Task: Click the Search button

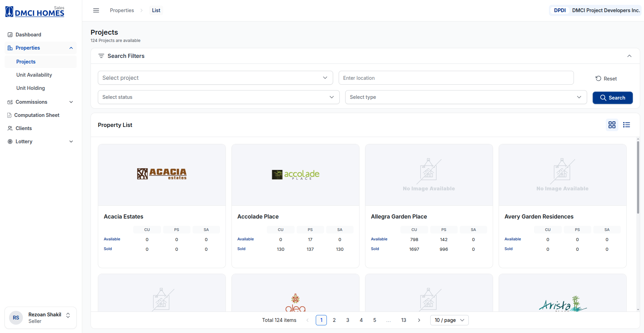Action: [x=613, y=98]
